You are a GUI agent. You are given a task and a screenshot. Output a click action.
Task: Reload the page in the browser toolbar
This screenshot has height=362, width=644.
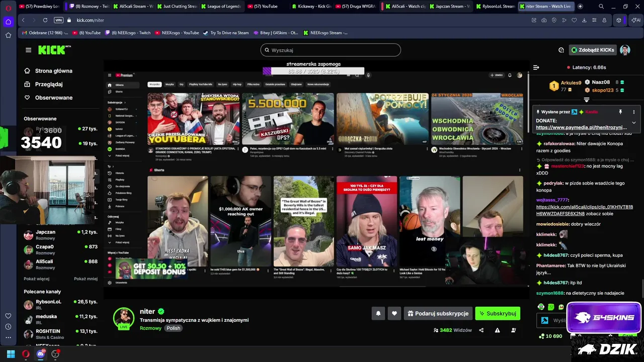pyautogui.click(x=45, y=20)
